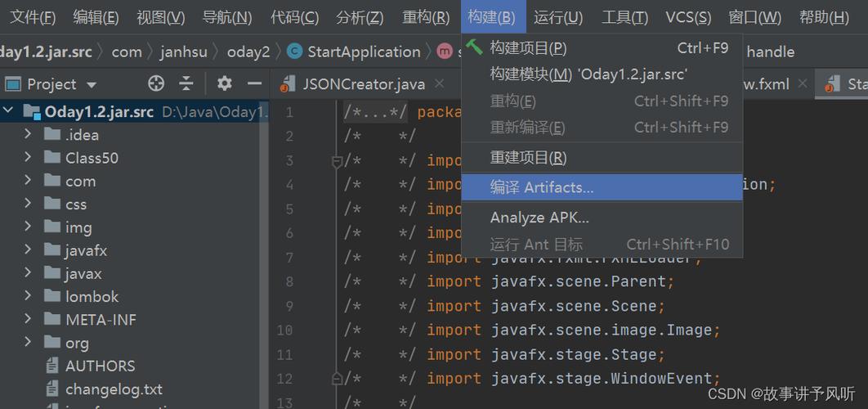Open the Project view dropdown arrow
Image resolution: width=868 pixels, height=409 pixels.
92,85
